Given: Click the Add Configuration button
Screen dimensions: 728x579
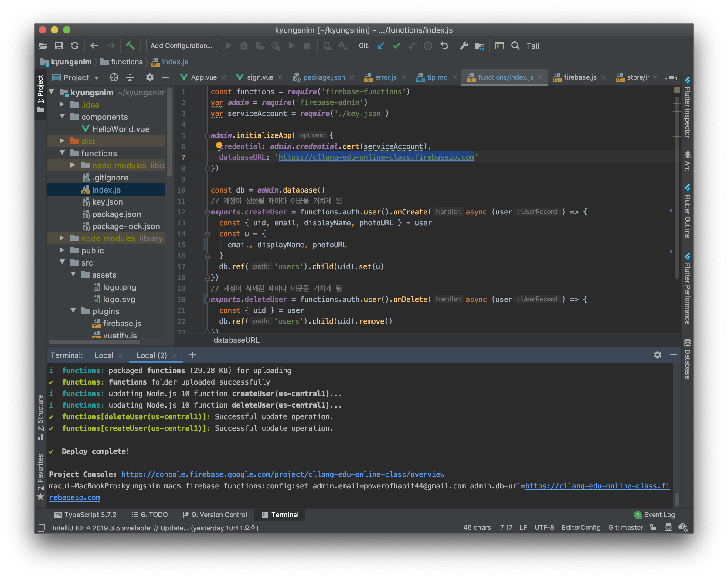Looking at the screenshot, I should (181, 46).
